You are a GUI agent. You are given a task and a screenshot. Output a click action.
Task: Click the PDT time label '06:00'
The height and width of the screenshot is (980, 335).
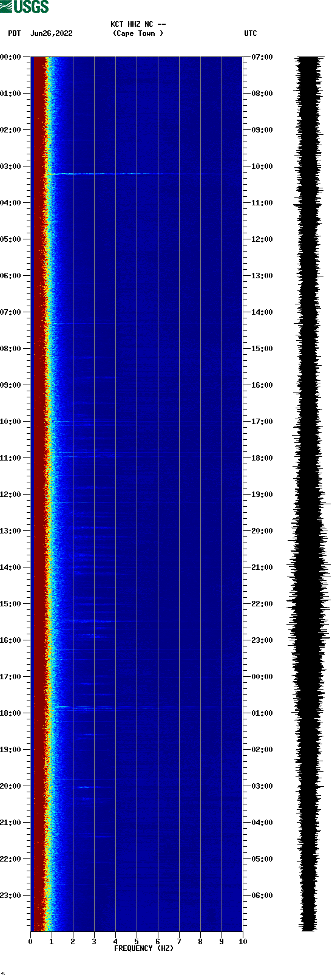click(x=10, y=275)
